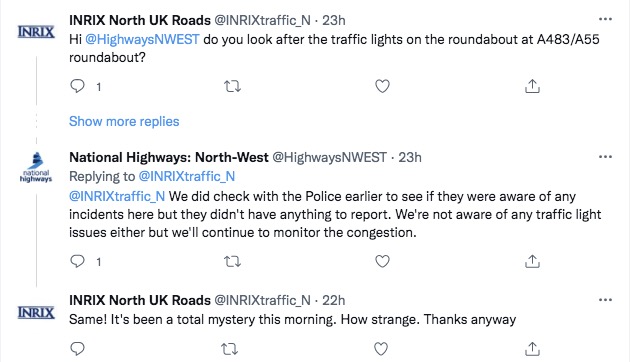Like the National Highways North-West tweet

coord(382,261)
